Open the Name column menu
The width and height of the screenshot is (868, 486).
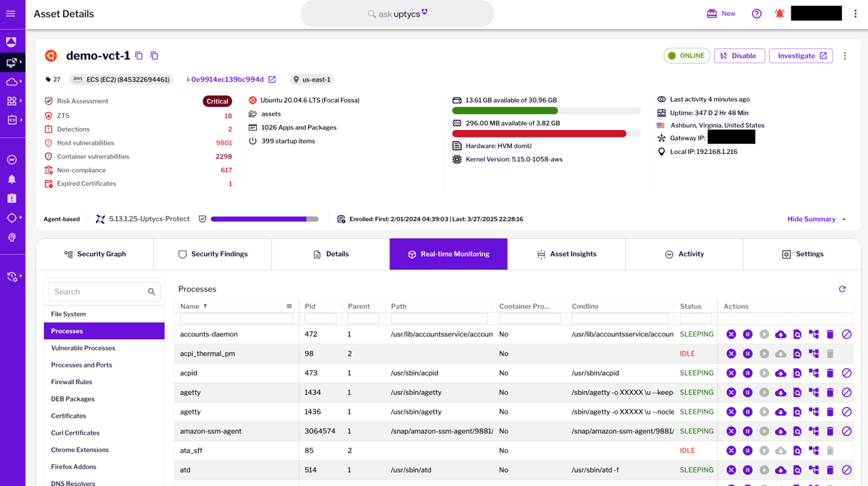(x=289, y=307)
